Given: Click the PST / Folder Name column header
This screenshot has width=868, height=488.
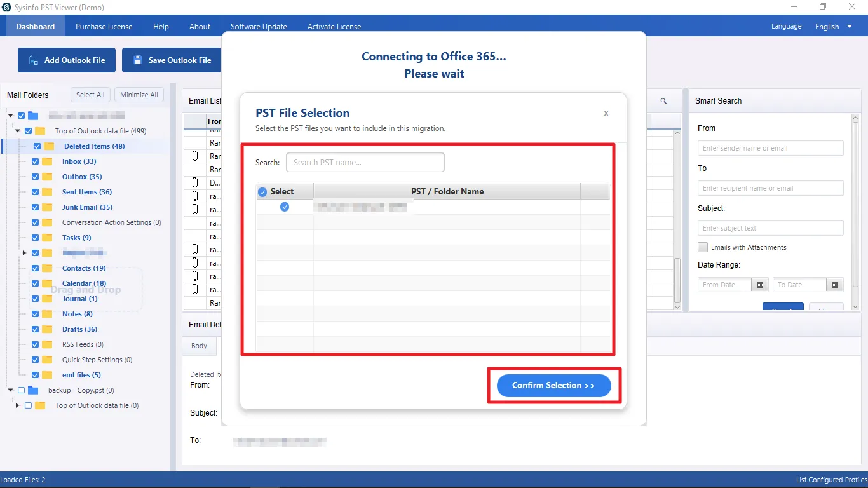Looking at the screenshot, I should [447, 191].
